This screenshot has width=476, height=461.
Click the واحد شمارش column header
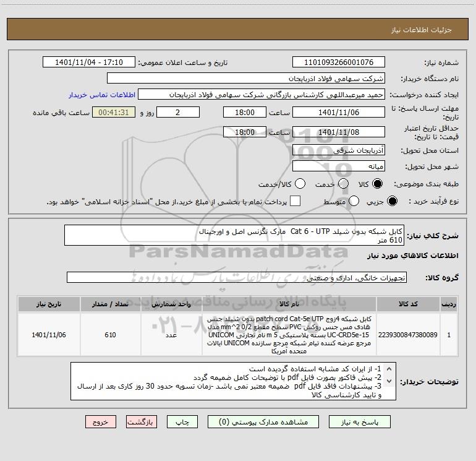pyautogui.click(x=171, y=304)
